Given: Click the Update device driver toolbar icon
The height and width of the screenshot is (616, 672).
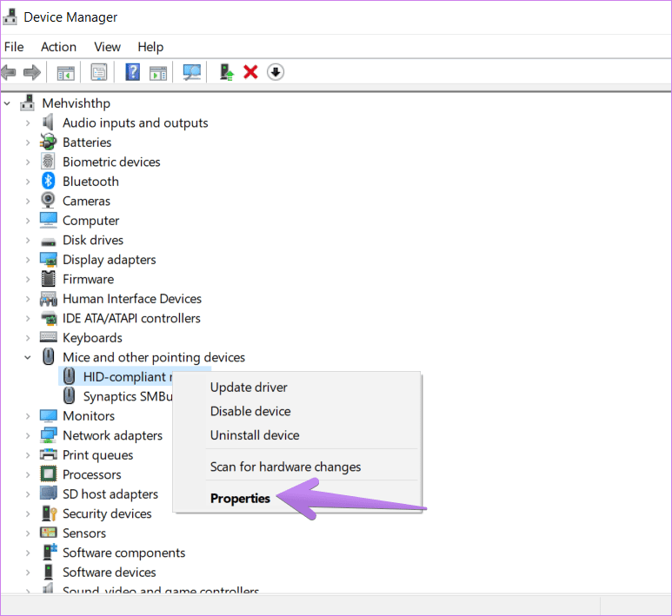Looking at the screenshot, I should pyautogui.click(x=227, y=72).
